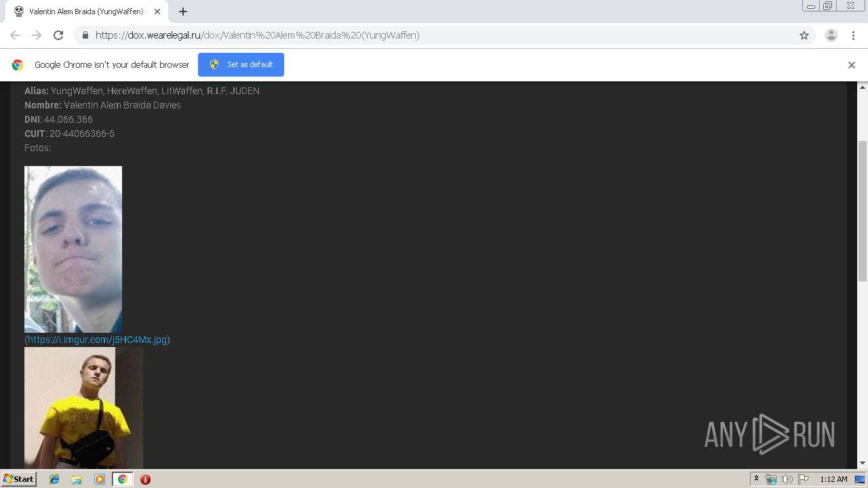Click the show desktop tray button
This screenshot has height=488, width=868.
(x=861, y=479)
